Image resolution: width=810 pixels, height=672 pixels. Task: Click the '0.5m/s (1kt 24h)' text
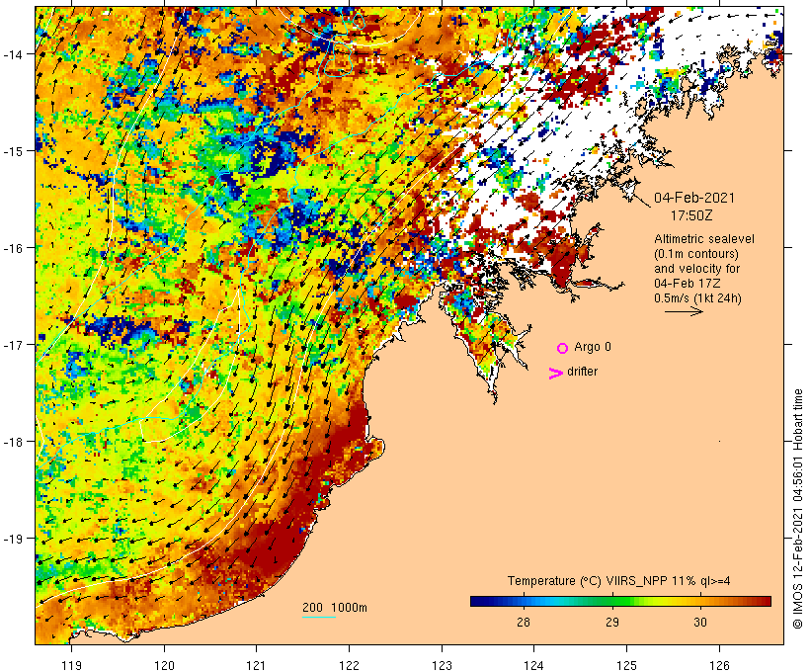(697, 298)
